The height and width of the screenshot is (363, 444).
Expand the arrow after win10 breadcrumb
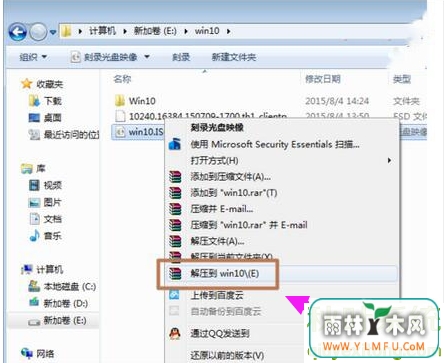coord(228,31)
